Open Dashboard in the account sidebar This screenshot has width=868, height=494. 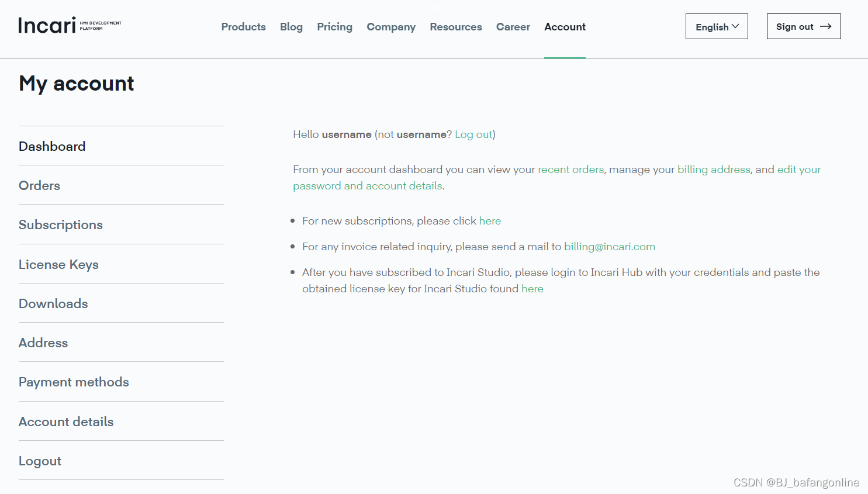[121, 146]
